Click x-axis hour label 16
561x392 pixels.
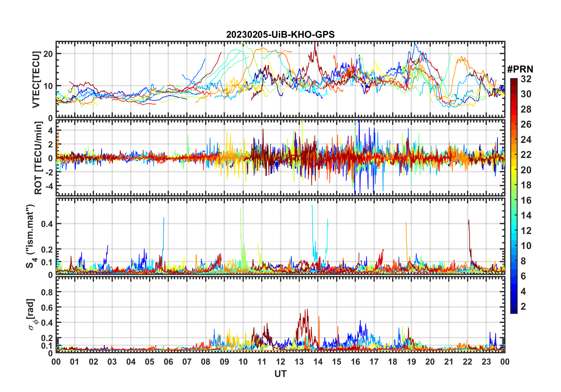pos(355,362)
